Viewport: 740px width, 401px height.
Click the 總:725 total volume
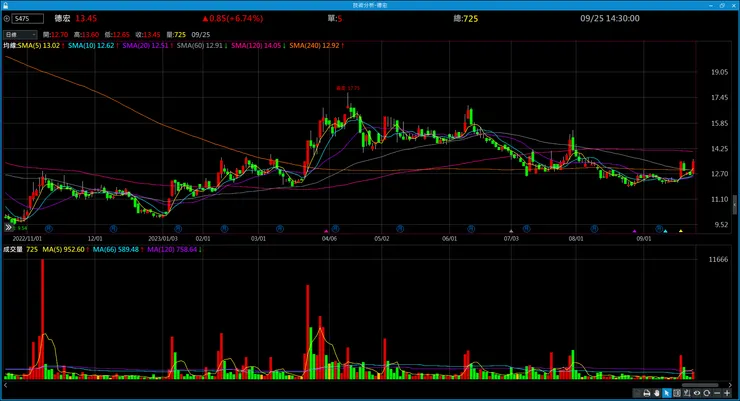pos(466,19)
